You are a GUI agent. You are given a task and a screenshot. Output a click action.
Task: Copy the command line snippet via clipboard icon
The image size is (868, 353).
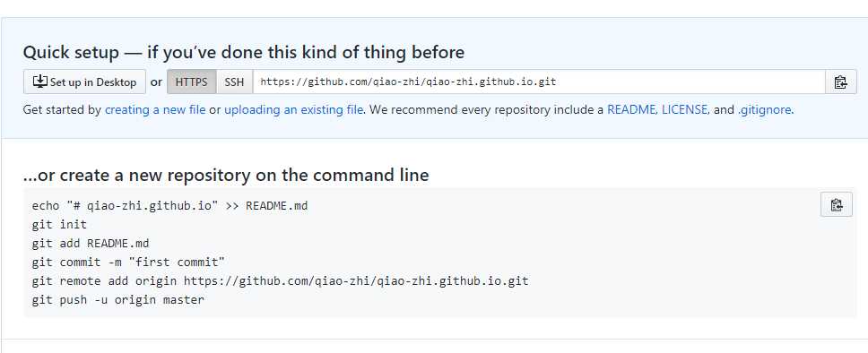[x=837, y=204]
